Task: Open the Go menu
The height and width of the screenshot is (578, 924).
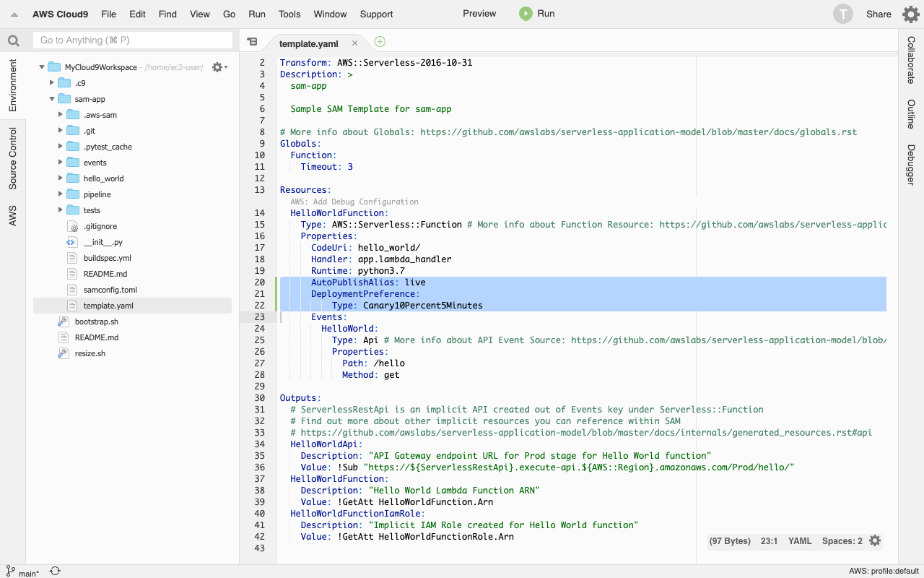Action: [x=230, y=14]
